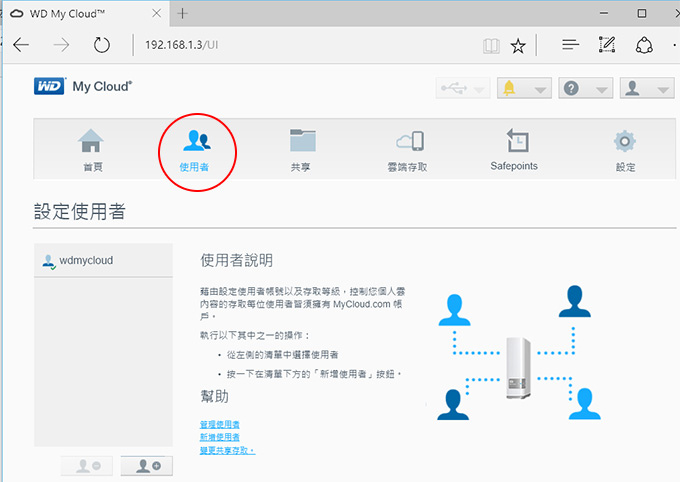Click the 設定使用者 page title
Image resolution: width=680 pixels, height=482 pixels.
(80, 211)
